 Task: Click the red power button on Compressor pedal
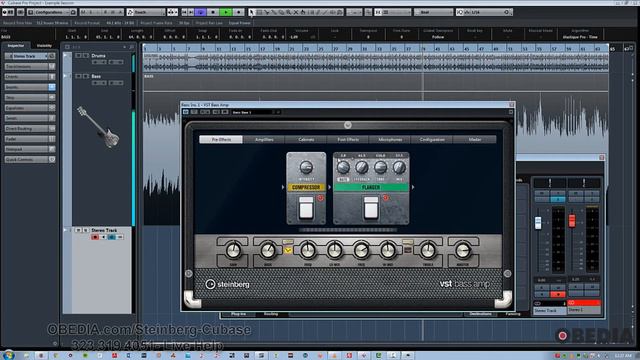pos(320,198)
